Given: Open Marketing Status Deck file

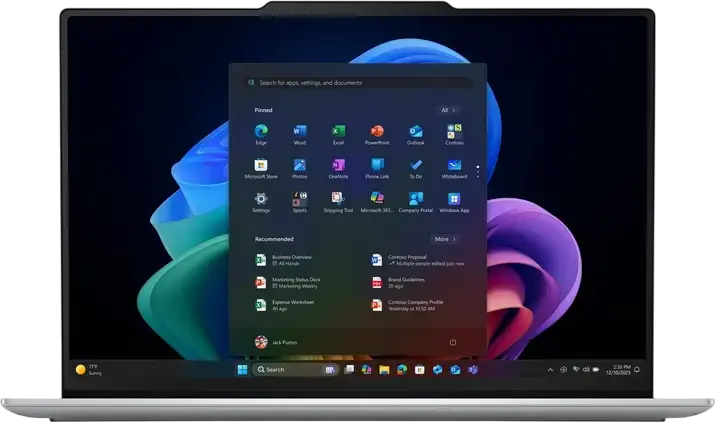Looking at the screenshot, I should click(288, 283).
